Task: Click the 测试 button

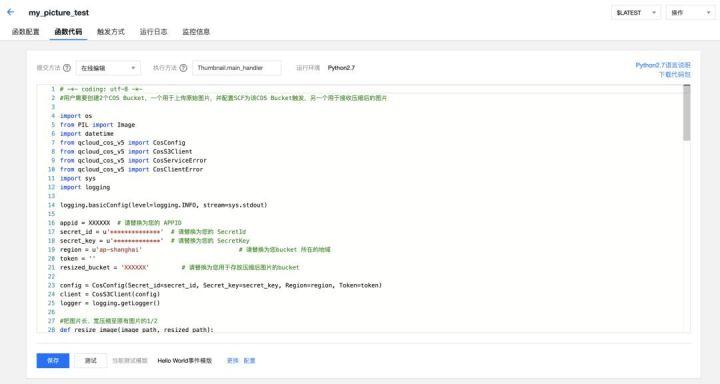Action: pos(90,361)
